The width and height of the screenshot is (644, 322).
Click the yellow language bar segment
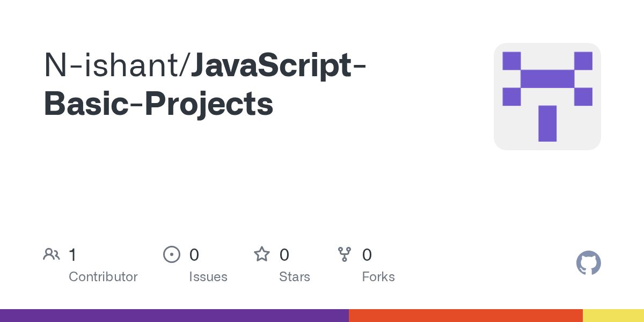(613, 316)
